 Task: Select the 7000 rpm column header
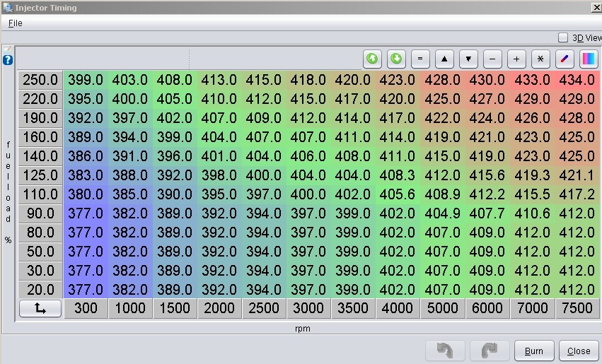click(x=532, y=308)
